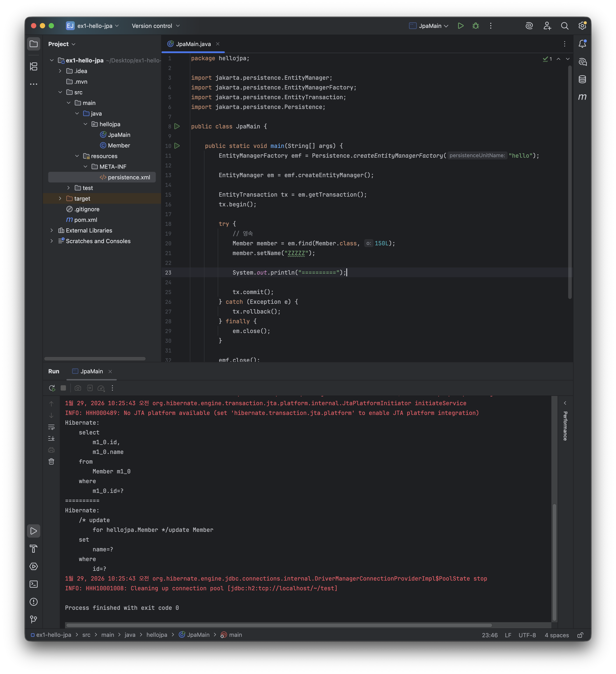Toggle soft-wrap in the console
This screenshot has width=616, height=674.
click(x=51, y=427)
